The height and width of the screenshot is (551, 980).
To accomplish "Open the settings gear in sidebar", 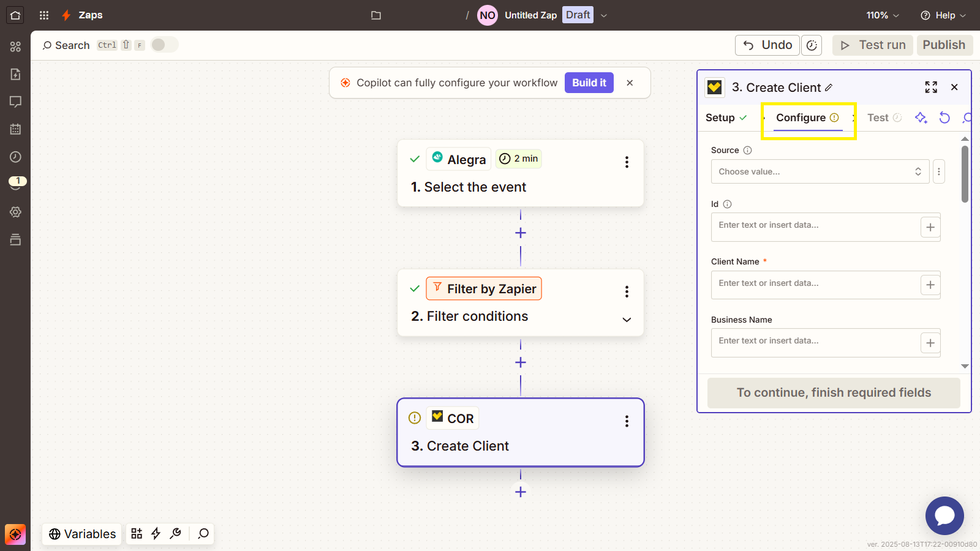I will click(x=15, y=212).
